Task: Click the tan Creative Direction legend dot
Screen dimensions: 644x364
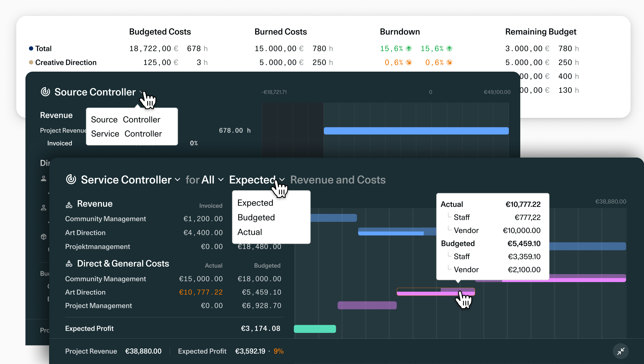Action: click(x=31, y=63)
